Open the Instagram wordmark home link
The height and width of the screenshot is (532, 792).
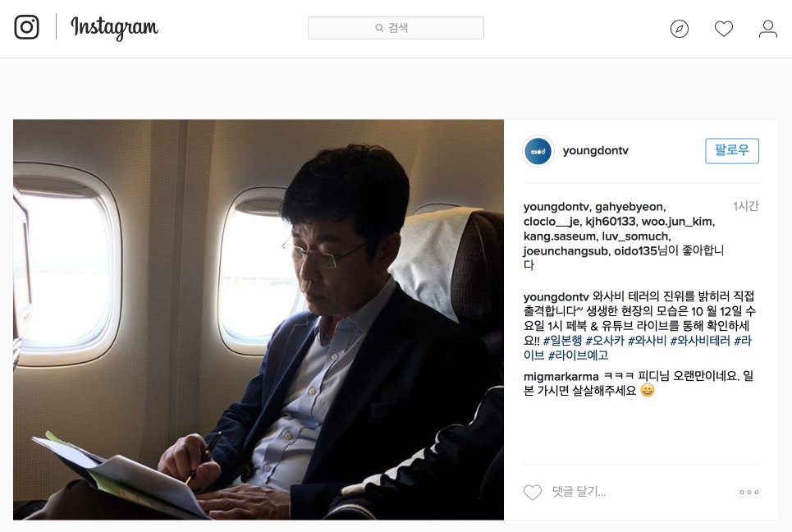click(115, 28)
